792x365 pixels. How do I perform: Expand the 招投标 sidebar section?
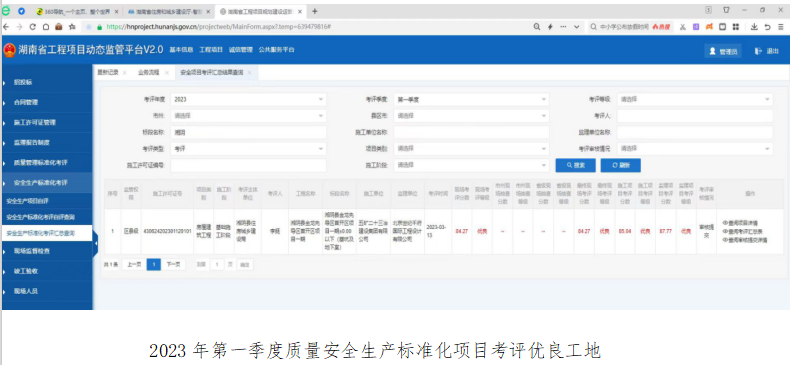point(47,82)
